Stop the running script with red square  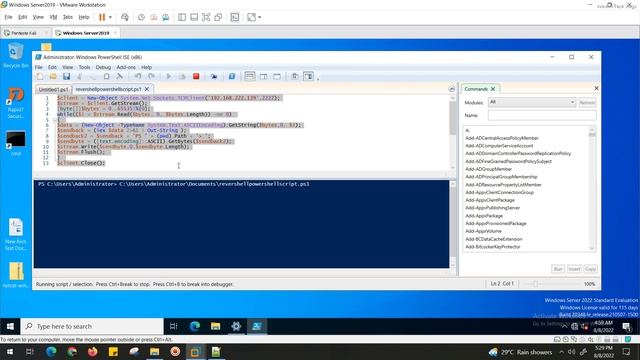point(196,76)
